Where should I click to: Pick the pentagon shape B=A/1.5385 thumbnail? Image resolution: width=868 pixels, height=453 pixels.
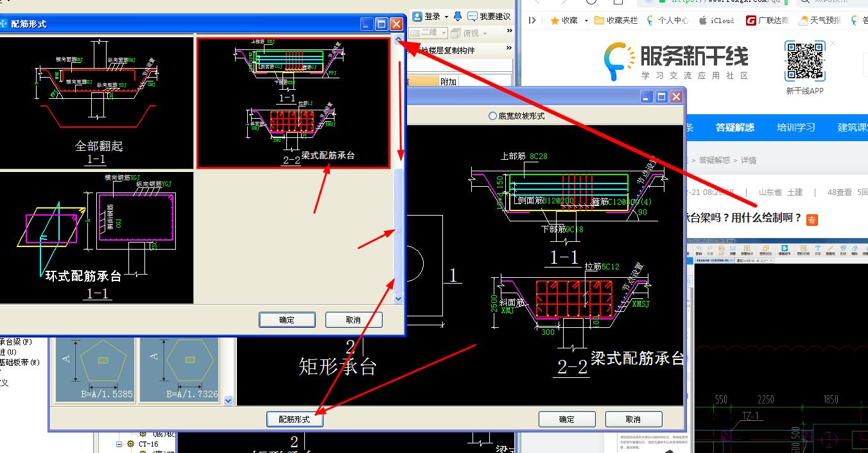click(94, 370)
